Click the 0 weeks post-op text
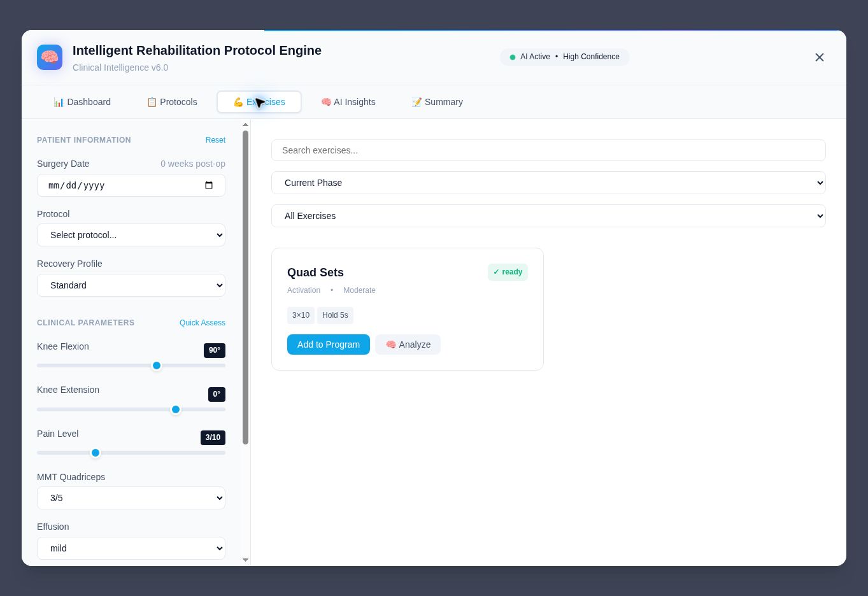Viewport: 868px width, 596px height. pos(193,164)
